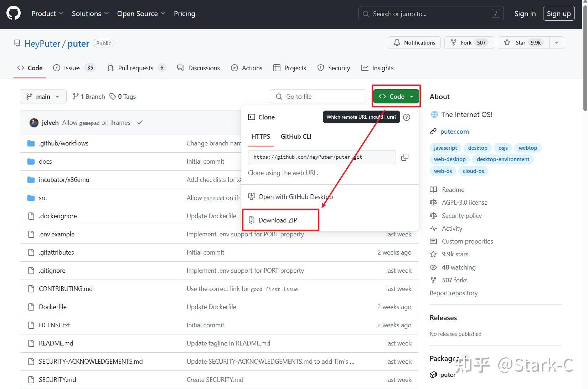Image resolution: width=588 pixels, height=389 pixels.
Task: Copy the HTTPS clone URL icon
Action: coord(405,157)
